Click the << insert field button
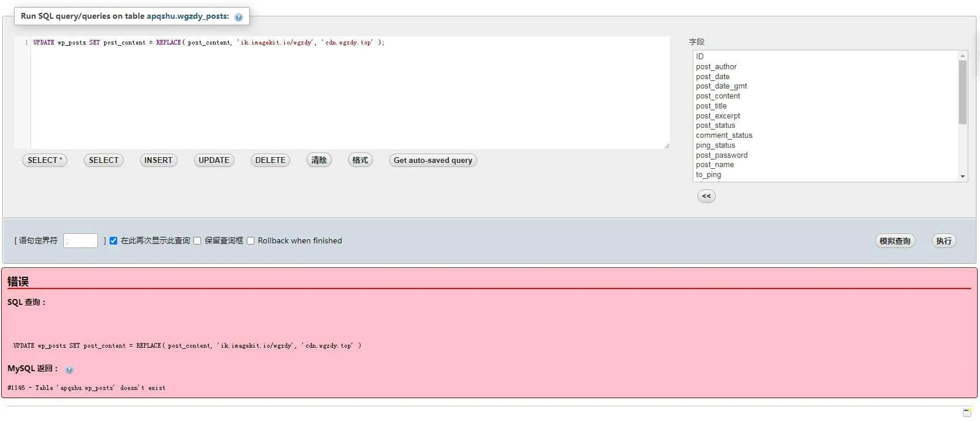This screenshot has height=421, width=980. point(706,196)
